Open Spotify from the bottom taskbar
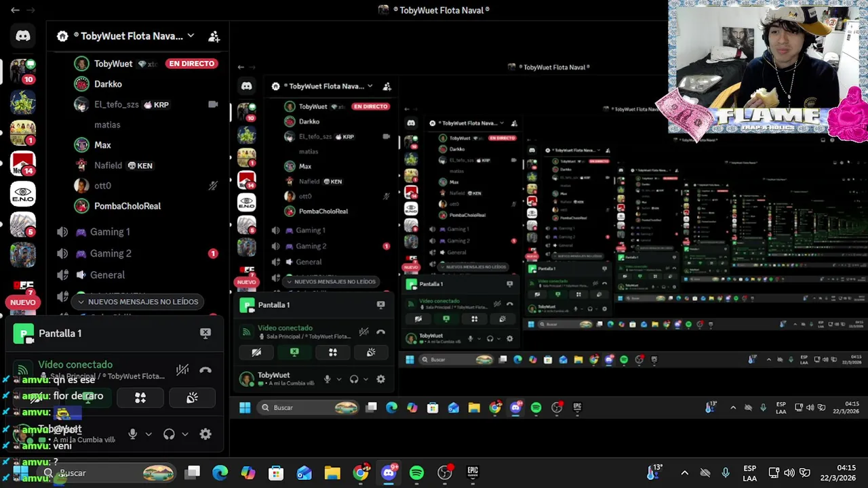868x488 pixels. (x=416, y=472)
